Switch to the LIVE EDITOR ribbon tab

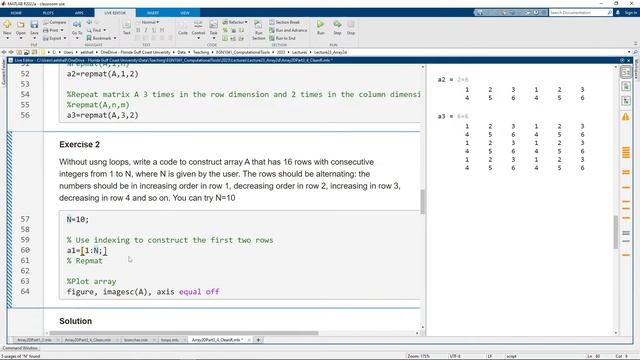(x=115, y=13)
